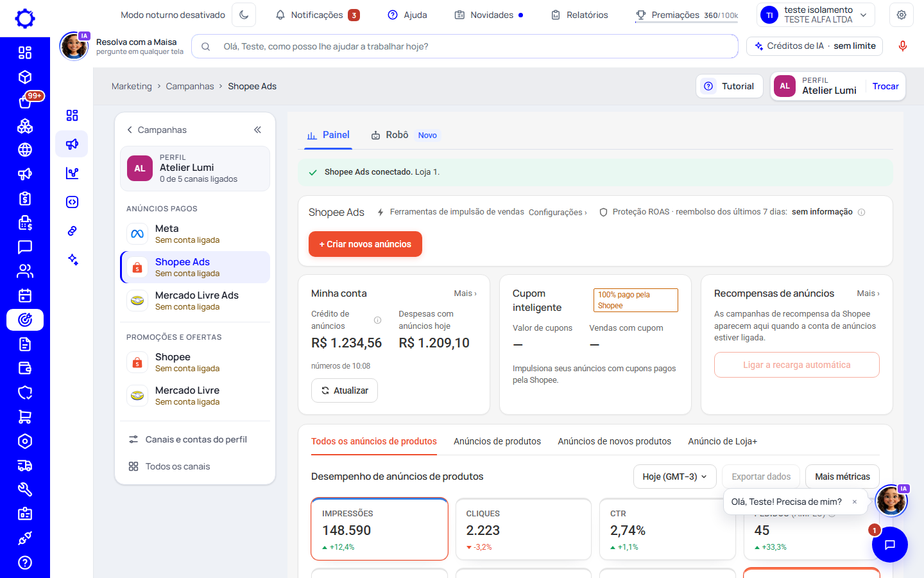Toggle night mode with the moon button

pyautogui.click(x=244, y=15)
